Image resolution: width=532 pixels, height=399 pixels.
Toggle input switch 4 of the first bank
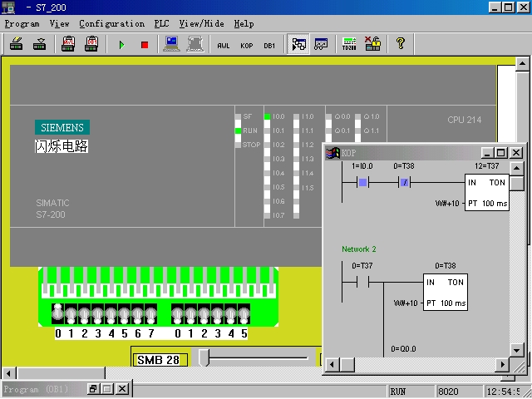click(x=111, y=313)
